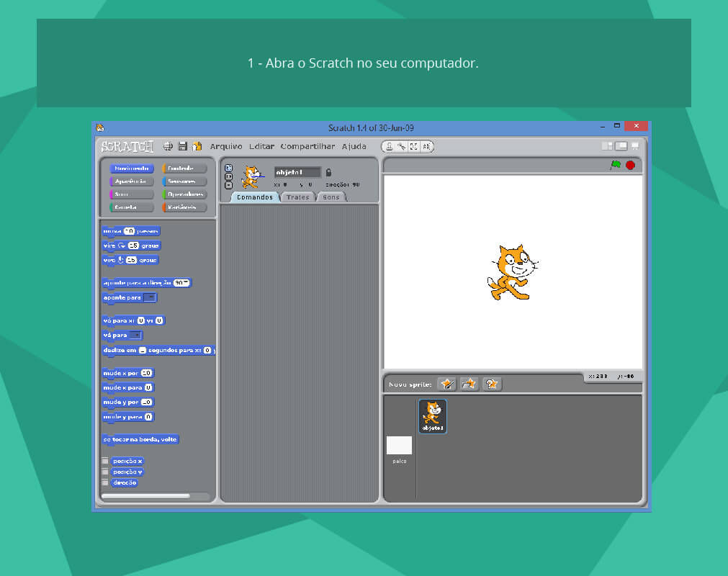Image resolution: width=728 pixels, height=576 pixels.
Task: Select the duplicate stamp tool
Action: click(389, 147)
